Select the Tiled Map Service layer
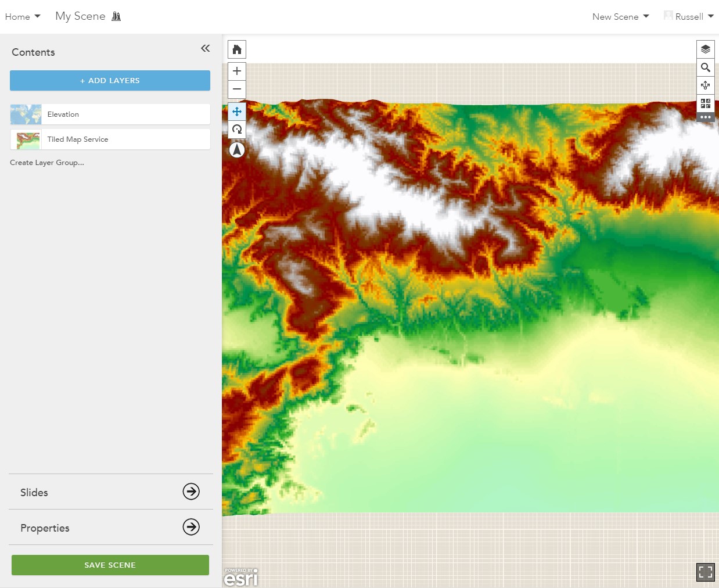 [110, 139]
